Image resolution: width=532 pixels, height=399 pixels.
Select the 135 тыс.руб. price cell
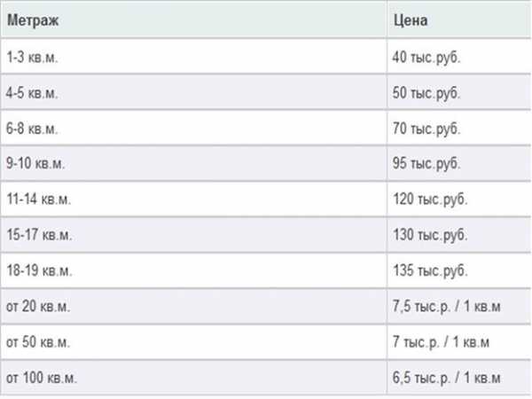(428, 270)
